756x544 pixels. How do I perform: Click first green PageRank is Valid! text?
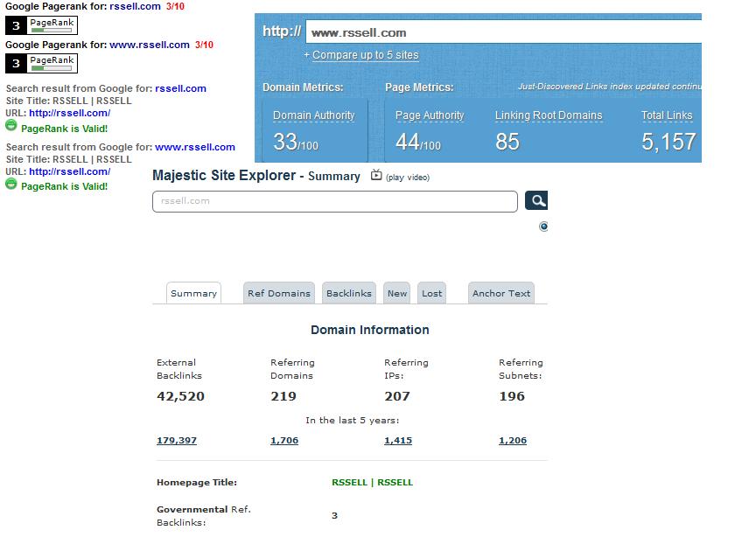[64, 129]
